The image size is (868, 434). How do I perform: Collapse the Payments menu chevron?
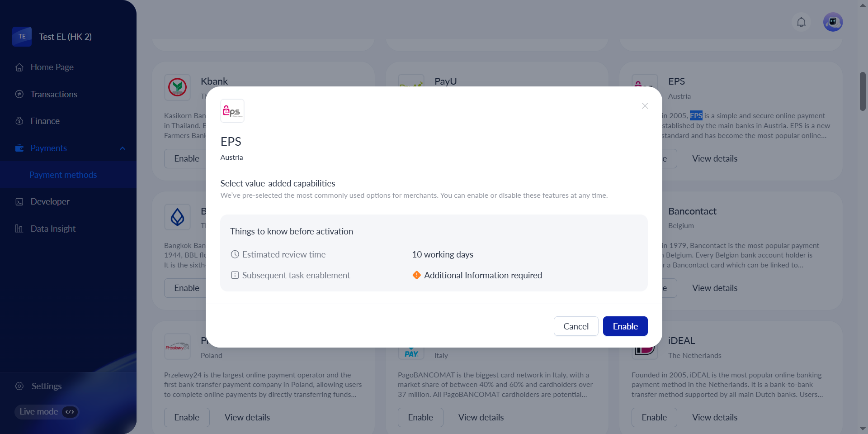(123, 148)
